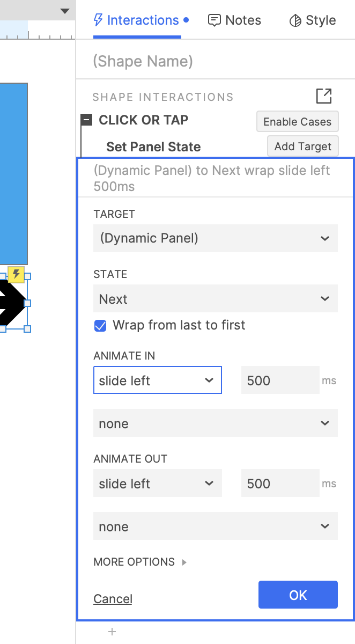Click the Enable Cases button
Image resolution: width=355 pixels, height=644 pixels.
298,122
